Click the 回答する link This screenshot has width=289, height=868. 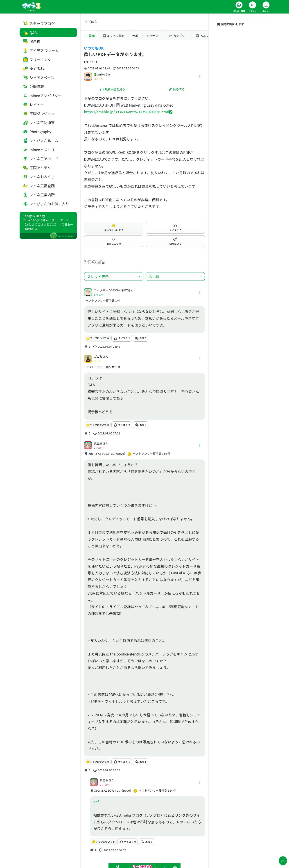pyautogui.click(x=177, y=89)
